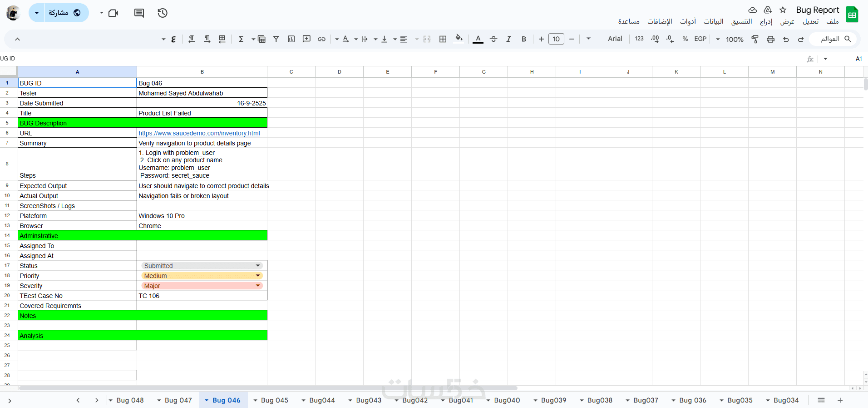Decrease font size with minus button
Screen dimensions: 868x408
(x=572, y=39)
